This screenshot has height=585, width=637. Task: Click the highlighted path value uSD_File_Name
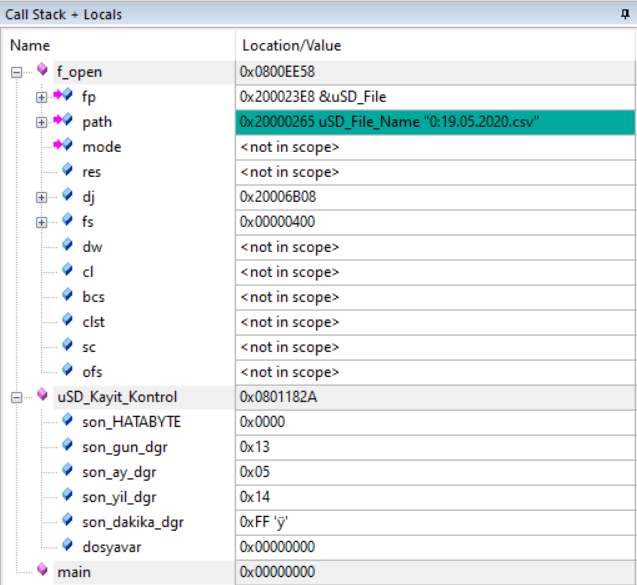[x=436, y=122]
